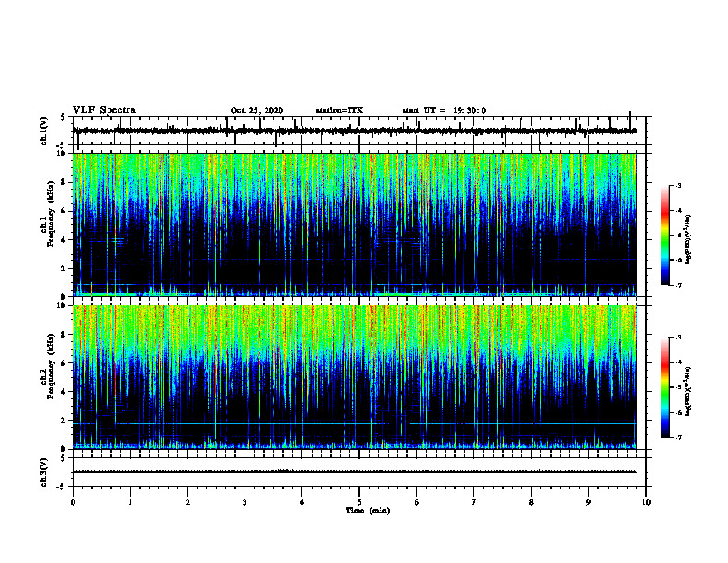Select the "start UT = 19:30: 0" text
Image resolution: width=728 pixels, height=563 pixels.
point(444,110)
